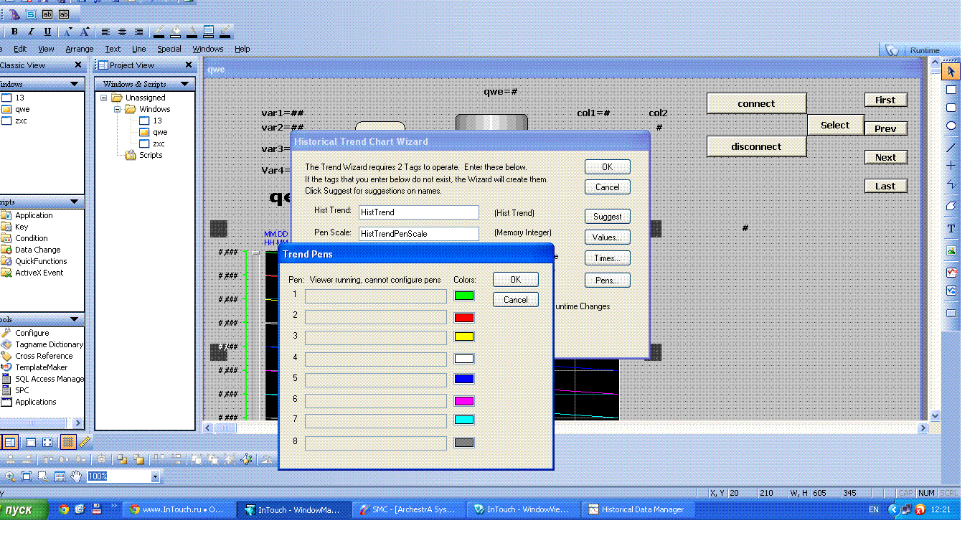This screenshot has width=980, height=551.
Task: Collapse the Unassigned tree node
Action: pos(104,98)
